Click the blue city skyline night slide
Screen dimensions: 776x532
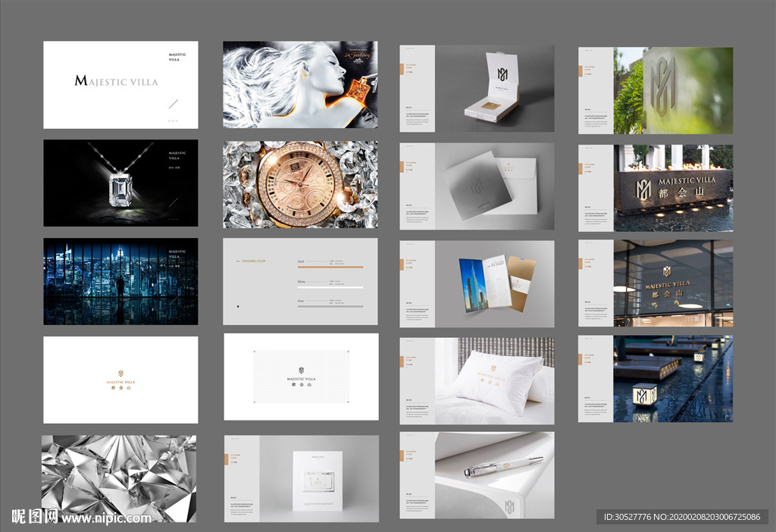(x=120, y=281)
